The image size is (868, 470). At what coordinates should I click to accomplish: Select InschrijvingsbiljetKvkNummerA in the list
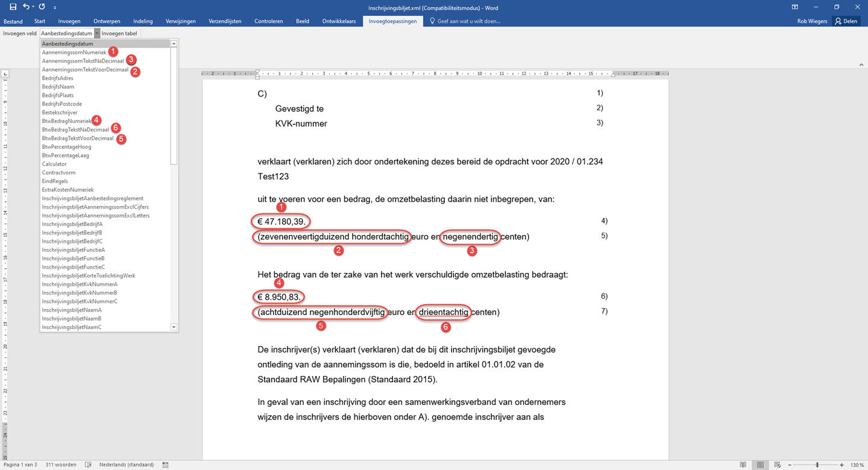point(80,284)
